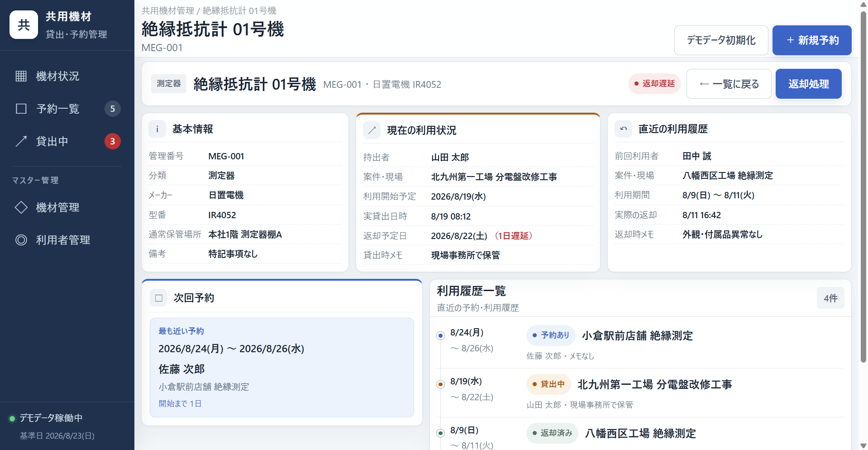Click the info icon in 基本情報 card
Image resolution: width=868 pixels, height=450 pixels.
pos(157,129)
